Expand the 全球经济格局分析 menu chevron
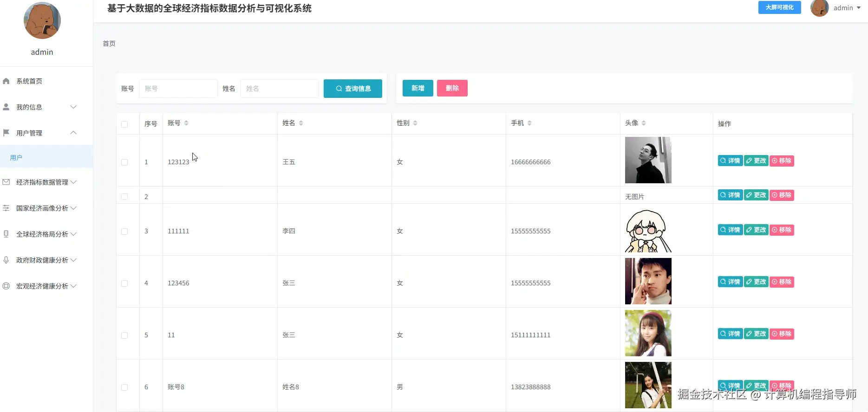Image resolution: width=868 pixels, height=412 pixels. 73,234
